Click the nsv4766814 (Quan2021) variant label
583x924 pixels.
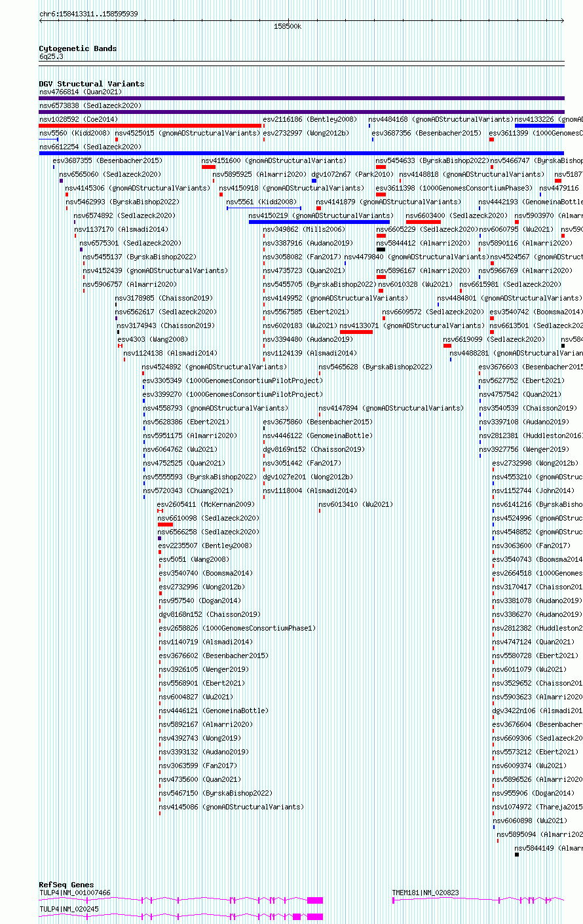(81, 92)
